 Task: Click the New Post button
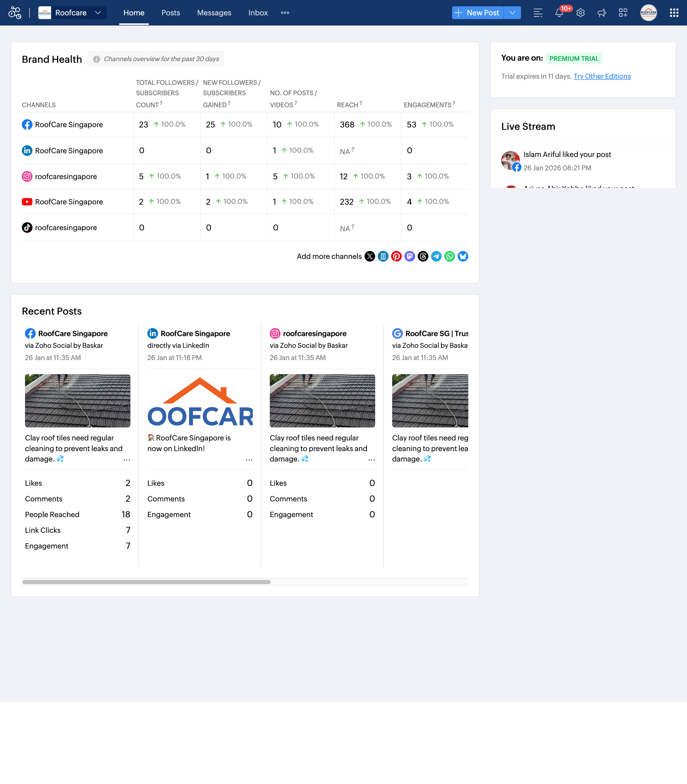tap(478, 13)
